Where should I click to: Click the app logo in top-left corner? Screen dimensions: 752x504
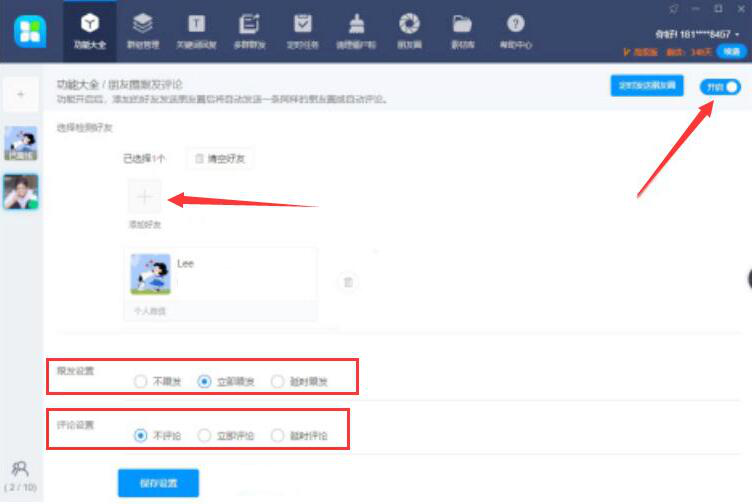[30, 32]
